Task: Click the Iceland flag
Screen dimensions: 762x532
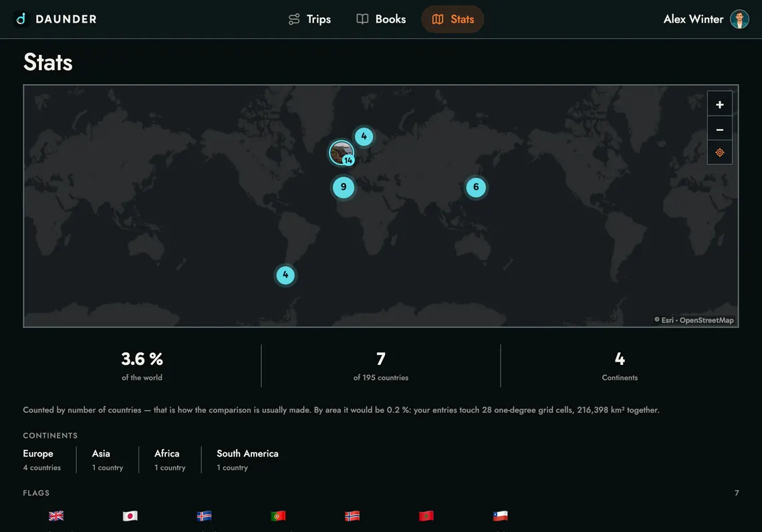Action: pos(204,516)
